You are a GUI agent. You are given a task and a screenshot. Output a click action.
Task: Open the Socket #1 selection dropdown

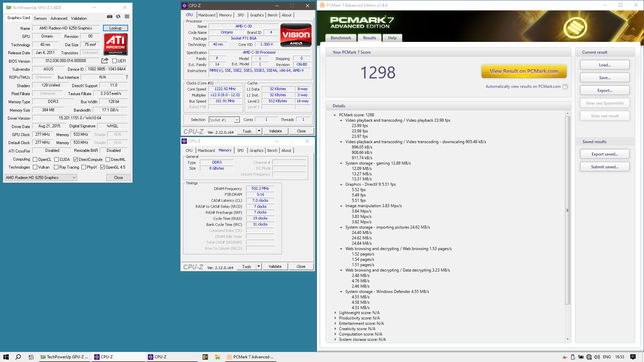tap(224, 120)
